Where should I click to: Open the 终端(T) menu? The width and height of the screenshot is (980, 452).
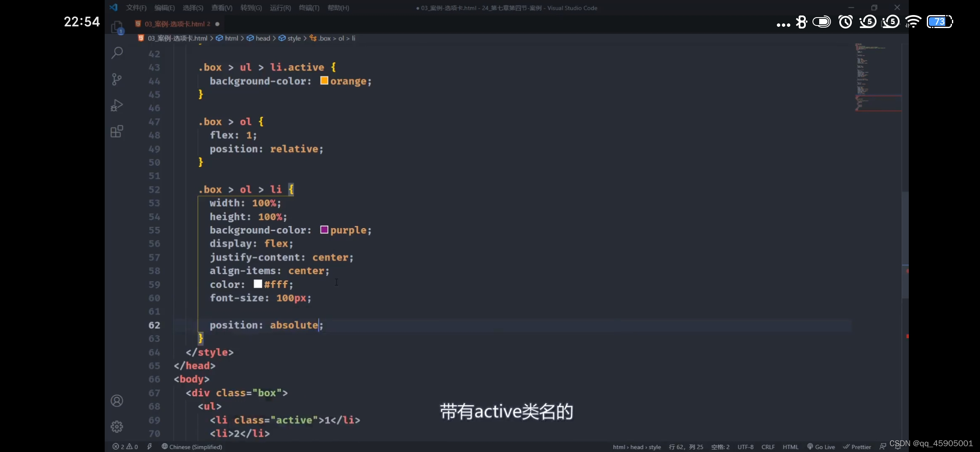(x=309, y=8)
